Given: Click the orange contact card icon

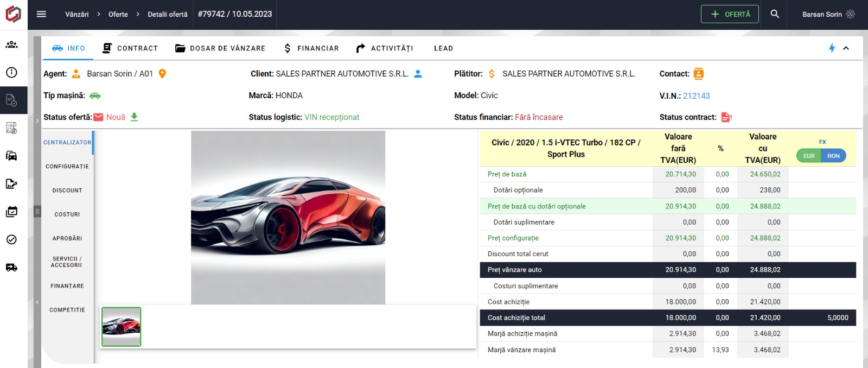Looking at the screenshot, I should (x=699, y=74).
